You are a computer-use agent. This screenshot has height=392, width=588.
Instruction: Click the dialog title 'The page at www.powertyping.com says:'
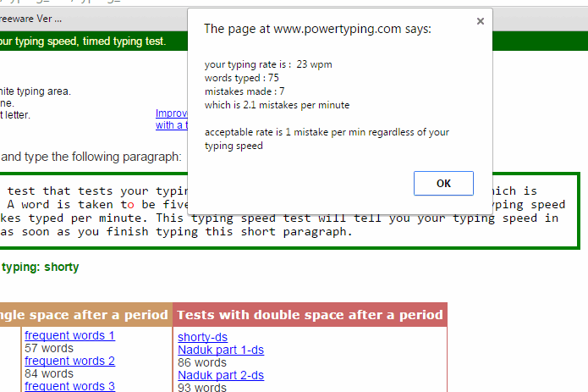pyautogui.click(x=317, y=29)
